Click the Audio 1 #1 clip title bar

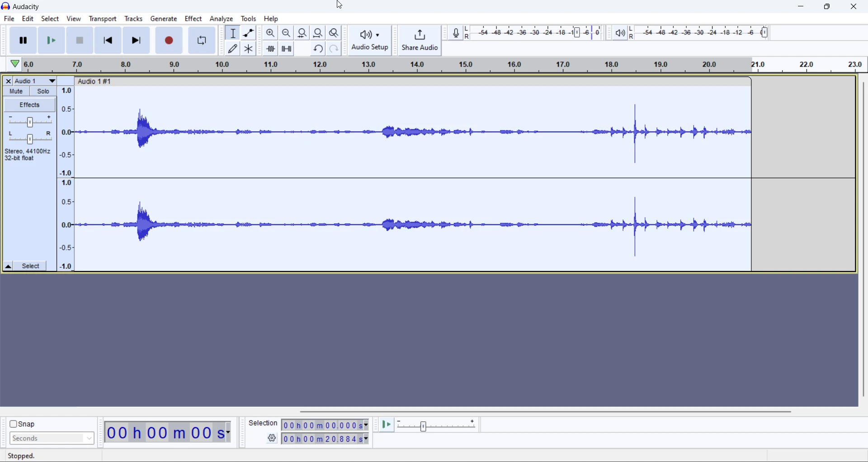point(413,82)
